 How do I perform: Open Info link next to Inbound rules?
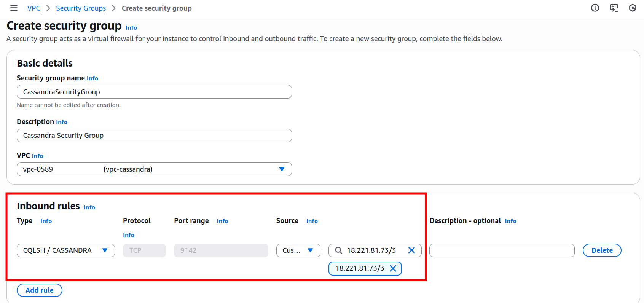89,207
